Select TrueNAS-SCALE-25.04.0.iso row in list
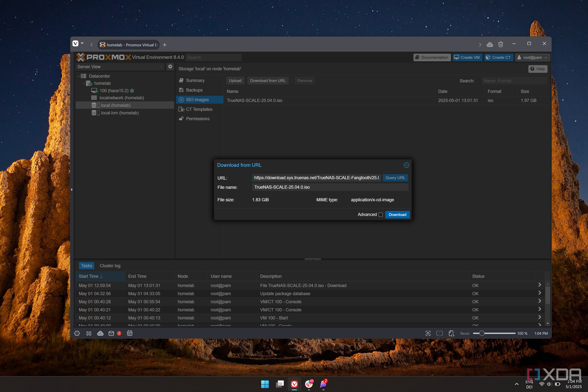 tap(387, 100)
